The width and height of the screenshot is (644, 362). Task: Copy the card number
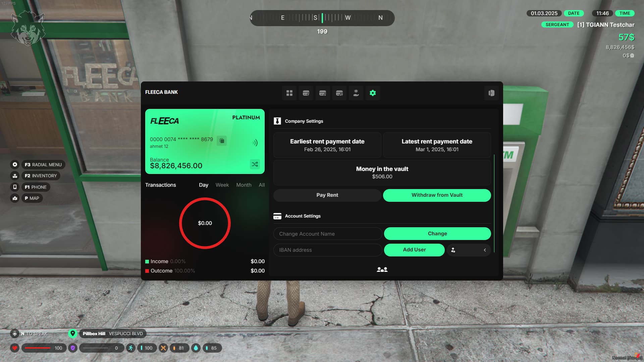(222, 141)
